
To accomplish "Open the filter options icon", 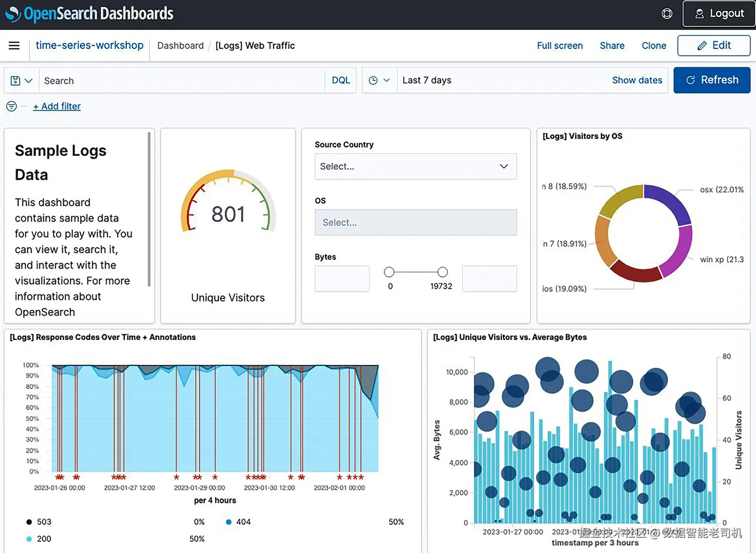I will tap(11, 106).
